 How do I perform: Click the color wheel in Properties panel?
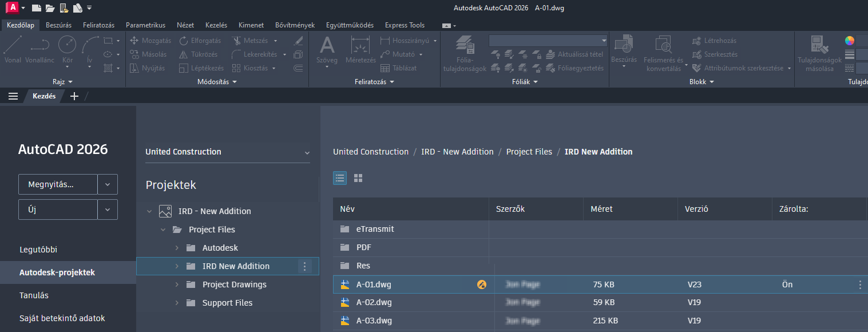(850, 41)
